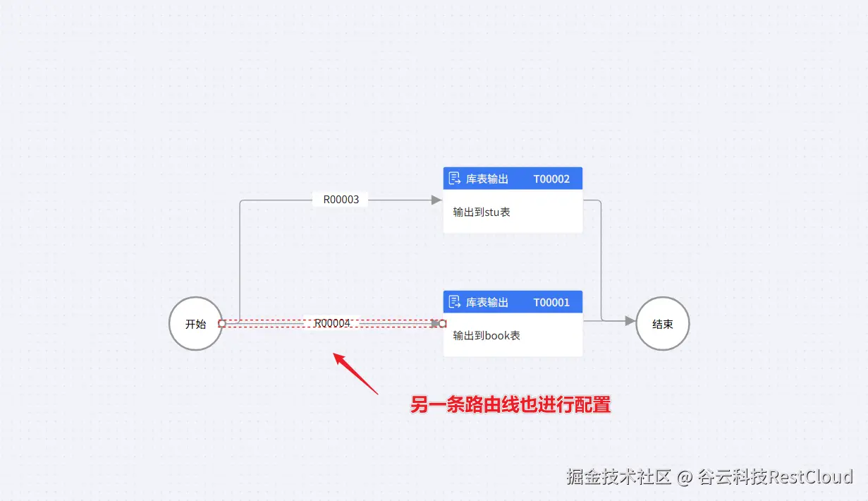The width and height of the screenshot is (868, 501).
Task: Click the table output icon on T00002
Action: (x=455, y=179)
